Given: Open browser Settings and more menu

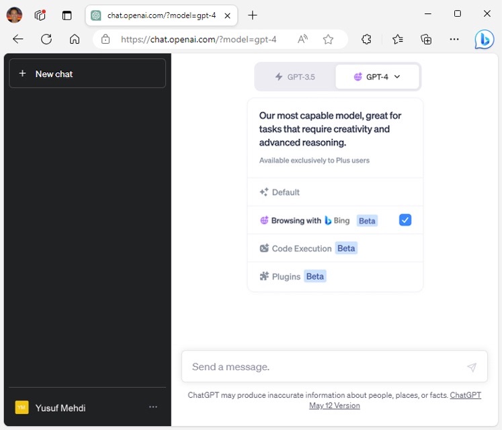Looking at the screenshot, I should point(454,40).
